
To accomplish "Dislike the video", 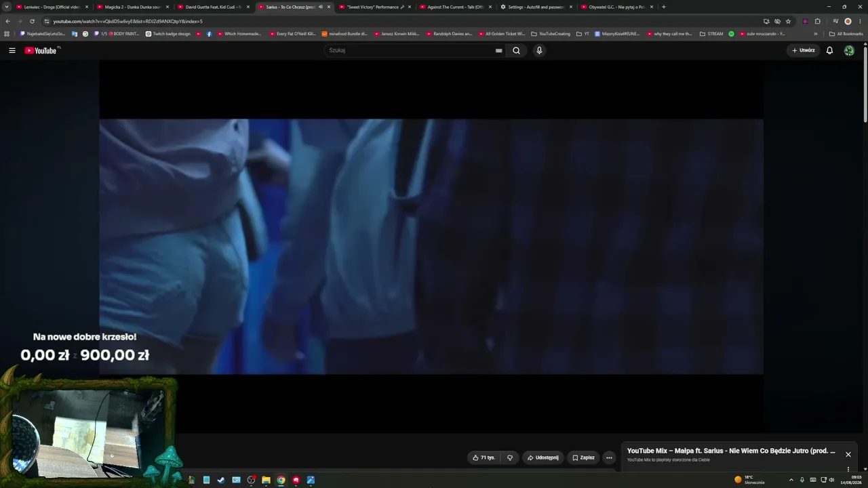I will point(510,457).
